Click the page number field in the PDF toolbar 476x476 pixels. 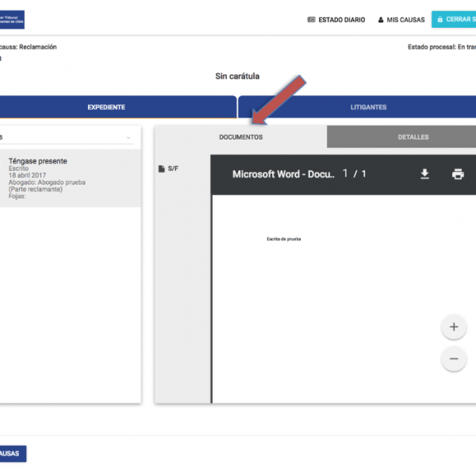pyautogui.click(x=346, y=174)
